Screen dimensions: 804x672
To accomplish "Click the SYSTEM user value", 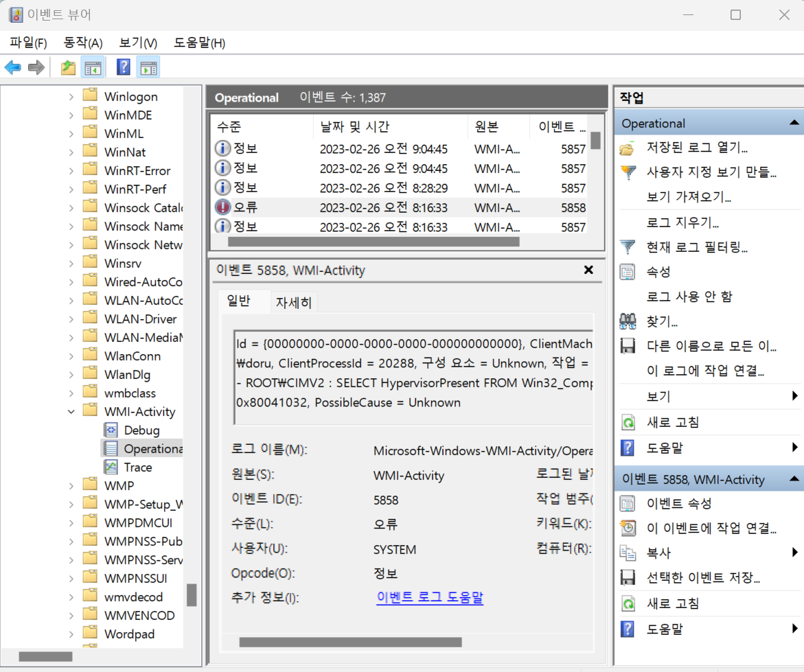I will [394, 550].
